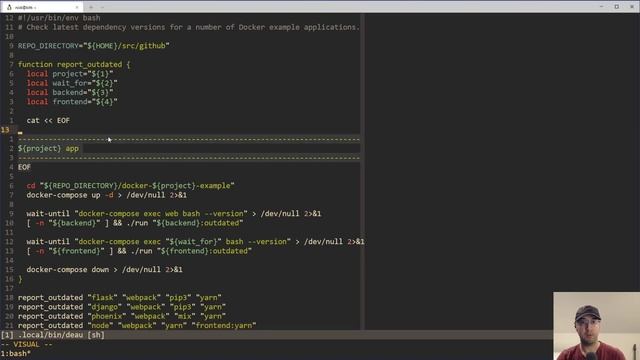Open a new terminal tab with the plus button
Image resolution: width=640 pixels, height=360 pixels.
[x=91, y=7]
